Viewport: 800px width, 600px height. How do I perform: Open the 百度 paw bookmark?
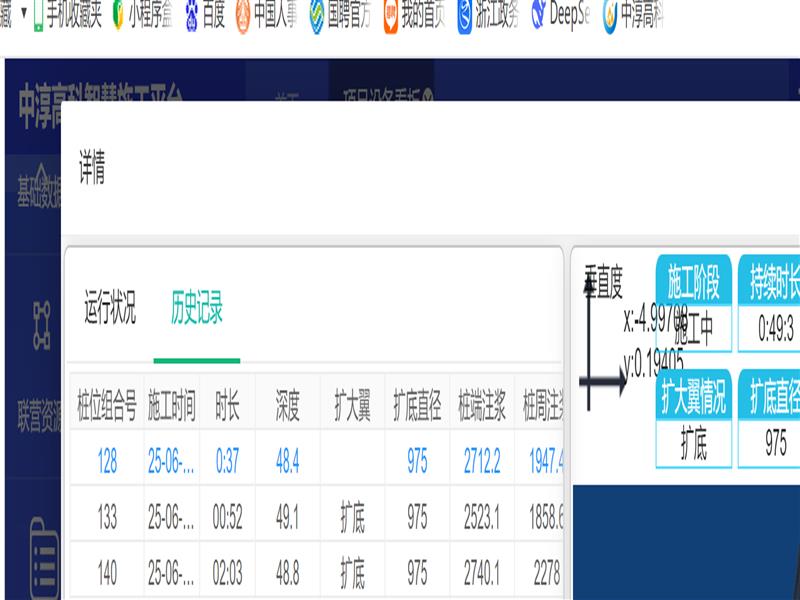(192, 16)
